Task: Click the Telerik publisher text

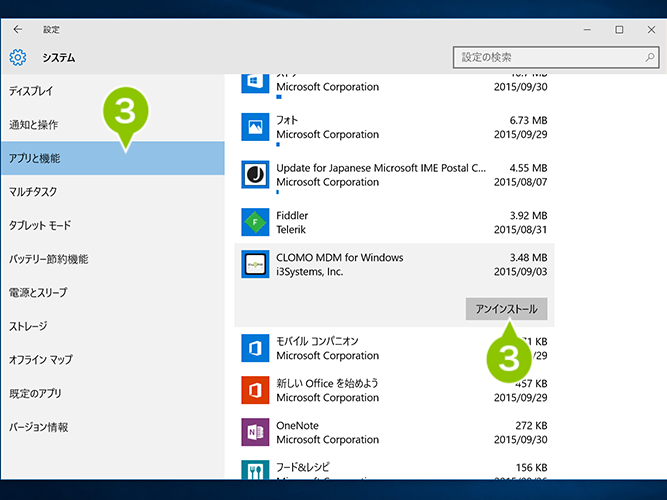Action: (291, 230)
